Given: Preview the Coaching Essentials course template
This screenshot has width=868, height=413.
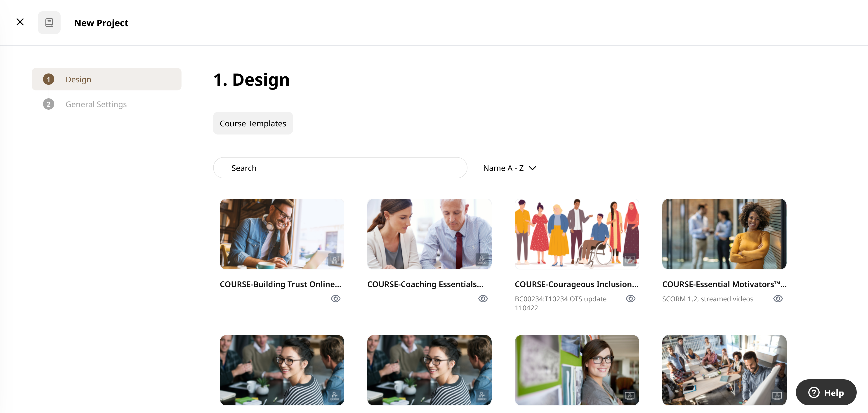Looking at the screenshot, I should [483, 298].
